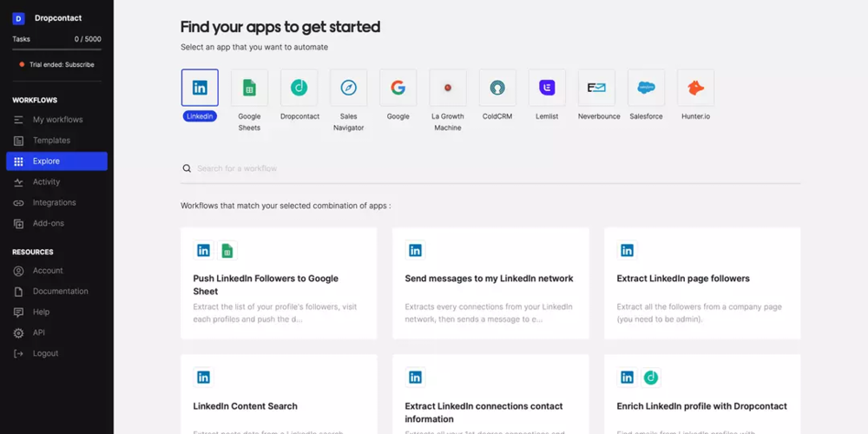Open LinkedIn Content Search workflow
The height and width of the screenshot is (434, 868).
[279, 394]
